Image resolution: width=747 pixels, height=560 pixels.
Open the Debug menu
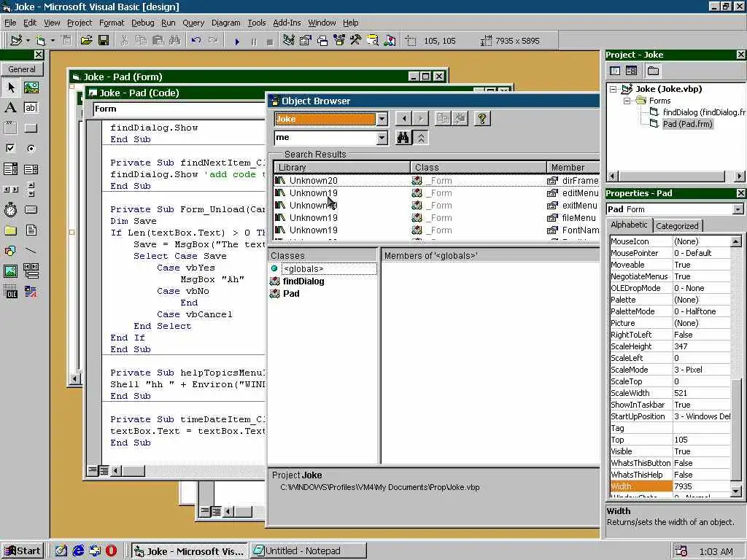[142, 23]
